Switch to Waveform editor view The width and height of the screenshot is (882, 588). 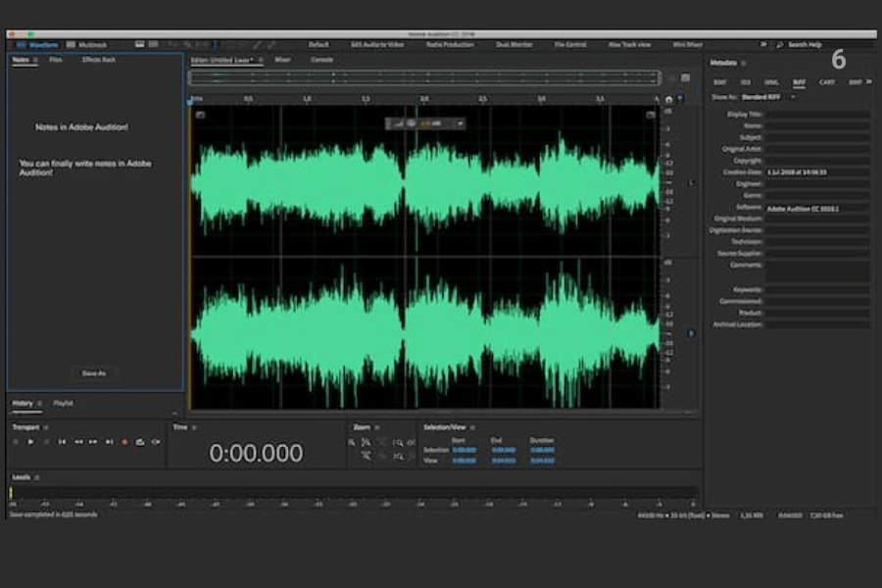click(37, 44)
